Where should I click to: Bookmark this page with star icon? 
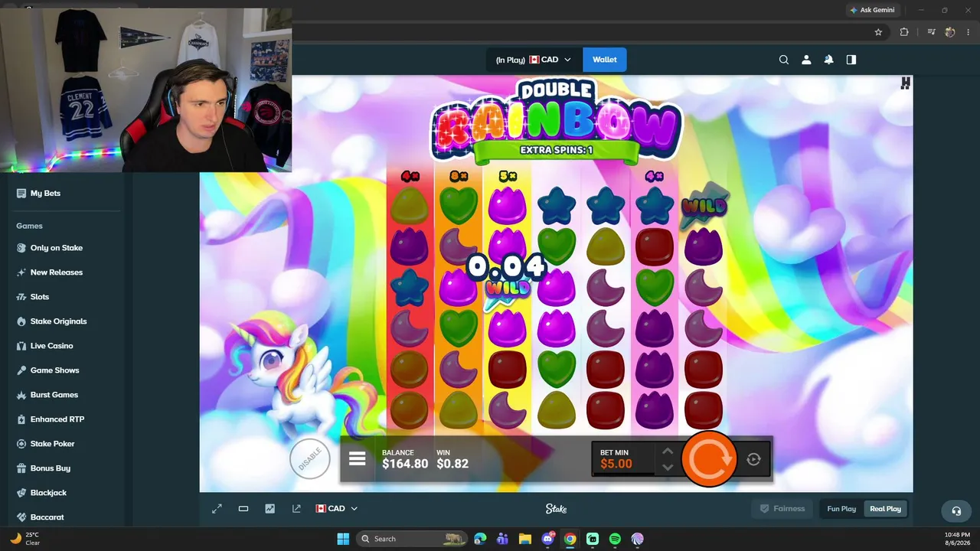click(x=878, y=32)
